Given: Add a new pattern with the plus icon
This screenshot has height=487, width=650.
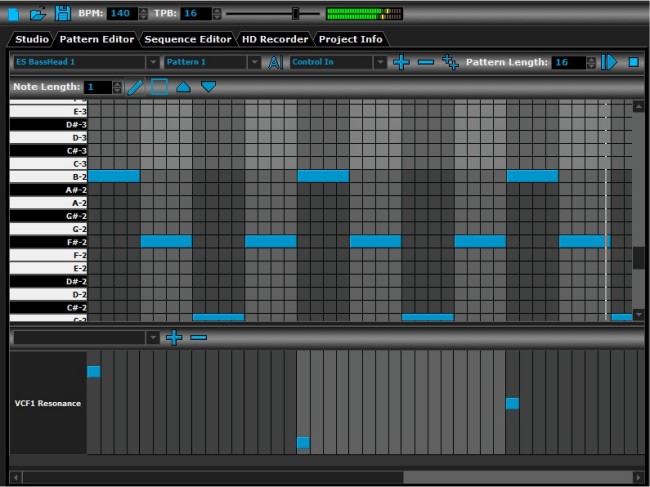Looking at the screenshot, I should 401,63.
